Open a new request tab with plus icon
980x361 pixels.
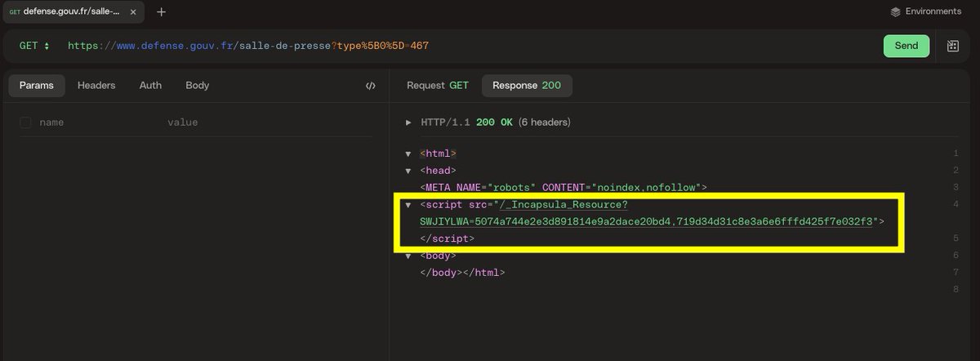(x=161, y=12)
